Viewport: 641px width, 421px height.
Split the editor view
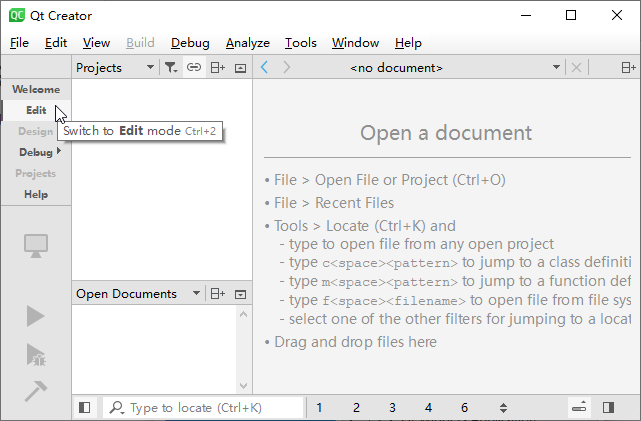pyautogui.click(x=628, y=68)
